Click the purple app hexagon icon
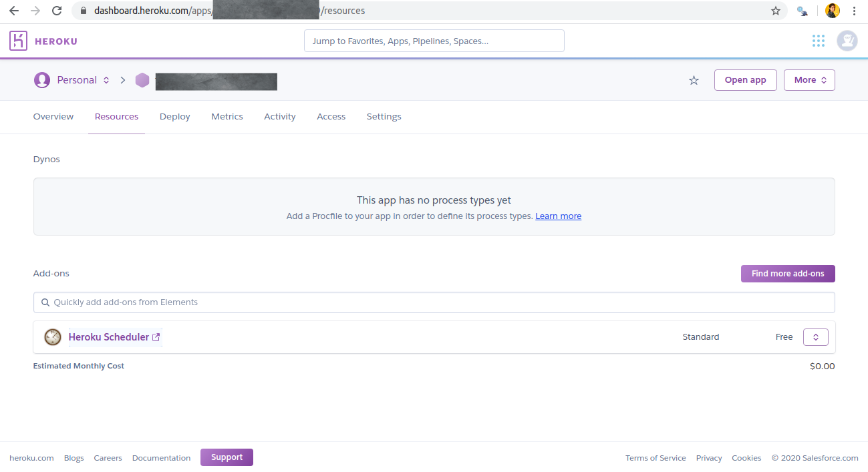 pos(142,80)
